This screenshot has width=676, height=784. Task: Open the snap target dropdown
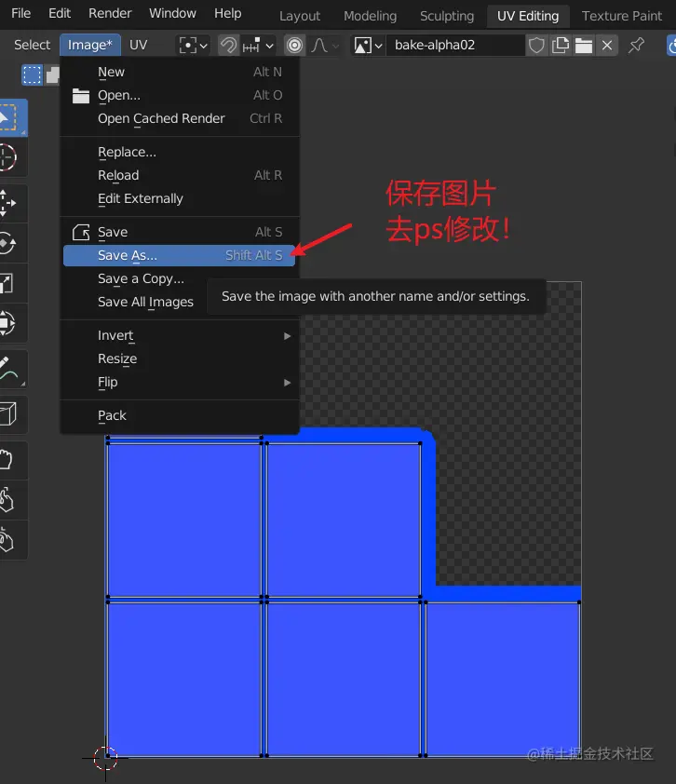click(x=258, y=46)
